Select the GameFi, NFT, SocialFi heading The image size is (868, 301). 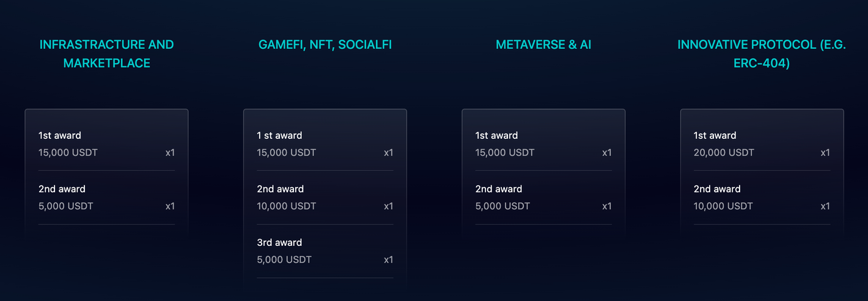click(325, 45)
